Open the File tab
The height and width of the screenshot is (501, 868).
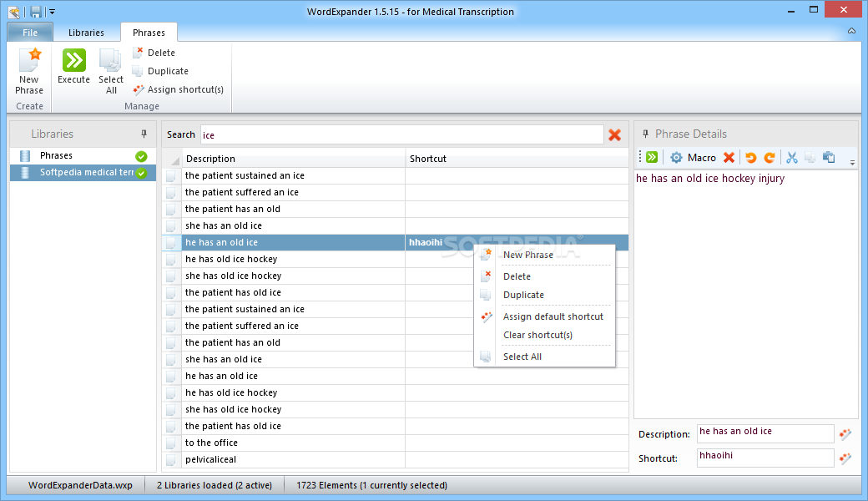click(x=30, y=32)
